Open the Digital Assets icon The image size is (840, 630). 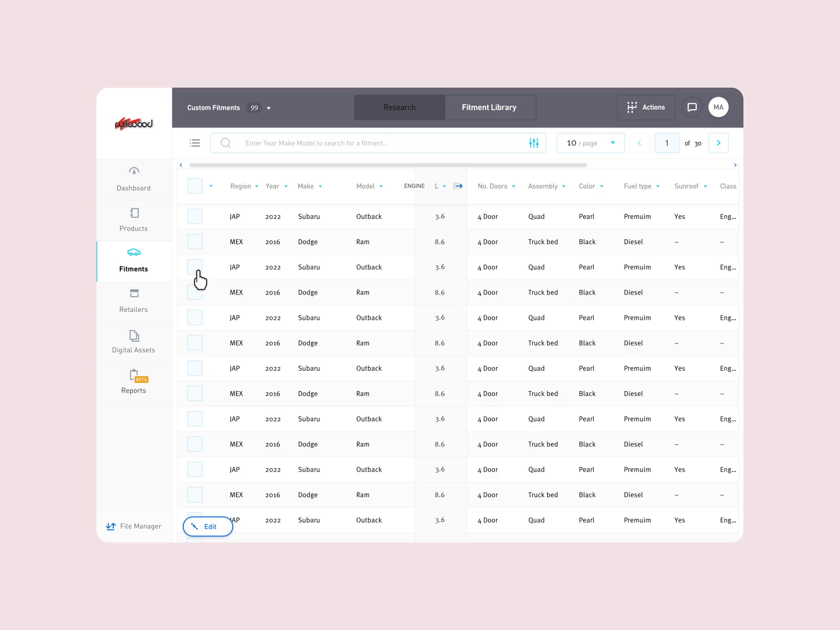[x=134, y=335]
